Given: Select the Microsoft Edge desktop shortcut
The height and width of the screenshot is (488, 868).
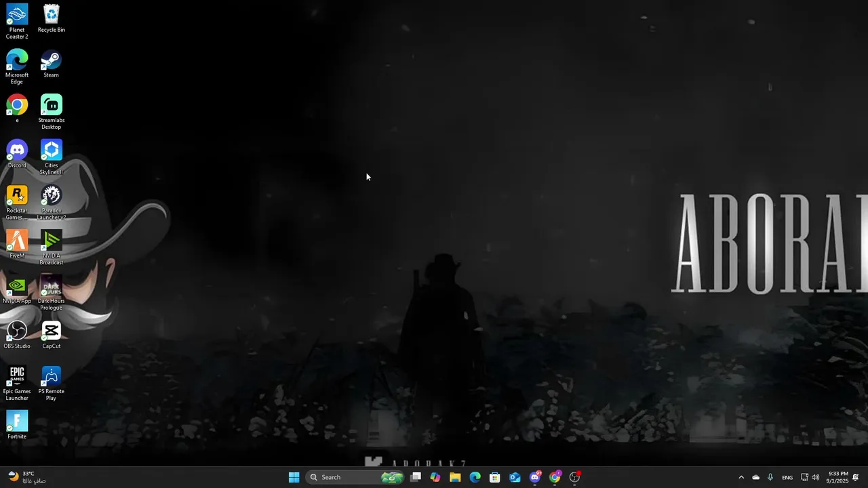Looking at the screenshot, I should [17, 66].
